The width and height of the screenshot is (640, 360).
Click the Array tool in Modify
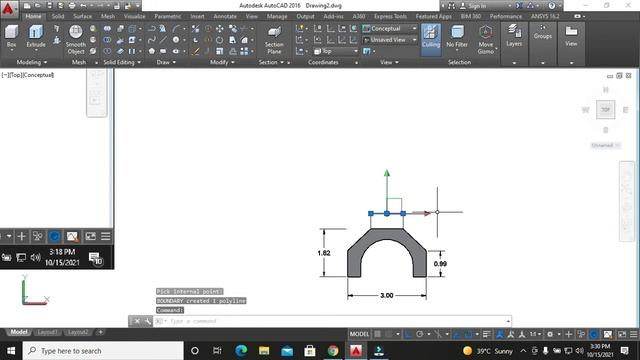(x=244, y=51)
